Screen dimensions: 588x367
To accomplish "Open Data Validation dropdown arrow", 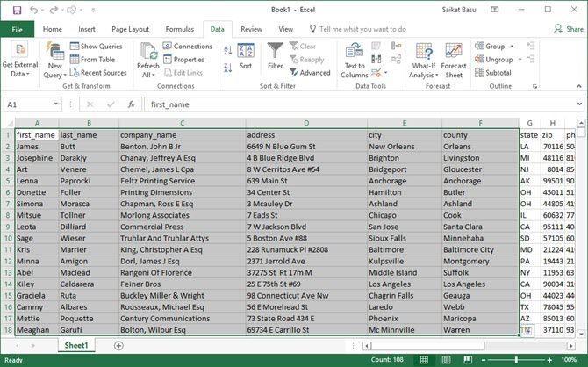I will (x=385, y=72).
